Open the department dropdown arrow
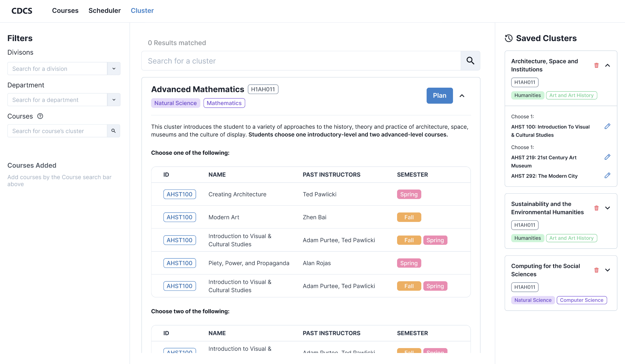Viewport: 625px width, 364px height. coord(114,100)
